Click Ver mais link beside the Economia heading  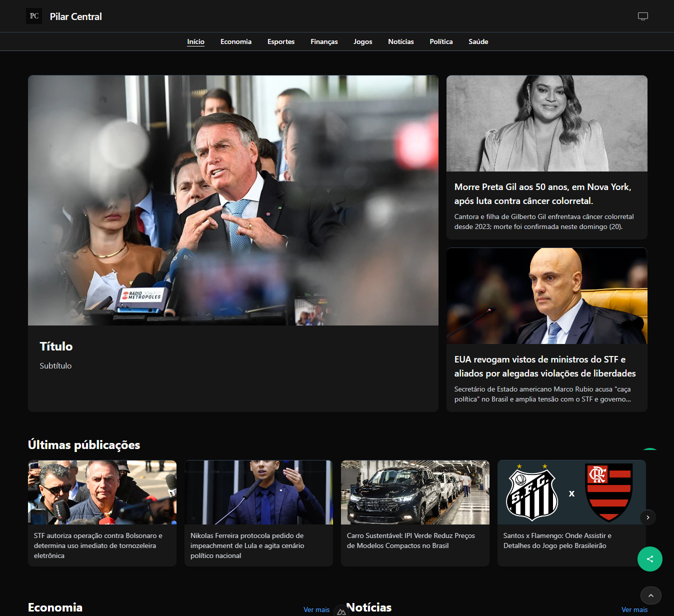pyautogui.click(x=316, y=609)
